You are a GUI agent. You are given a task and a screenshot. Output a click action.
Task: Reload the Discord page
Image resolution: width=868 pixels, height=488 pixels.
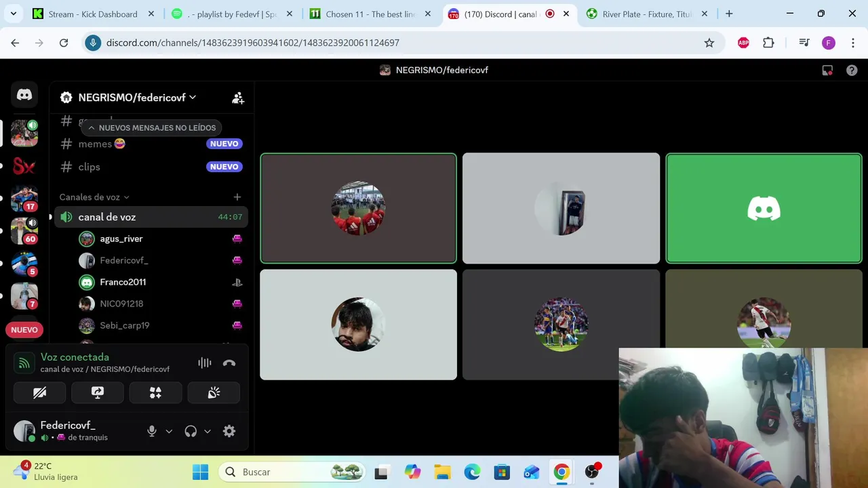(x=64, y=43)
